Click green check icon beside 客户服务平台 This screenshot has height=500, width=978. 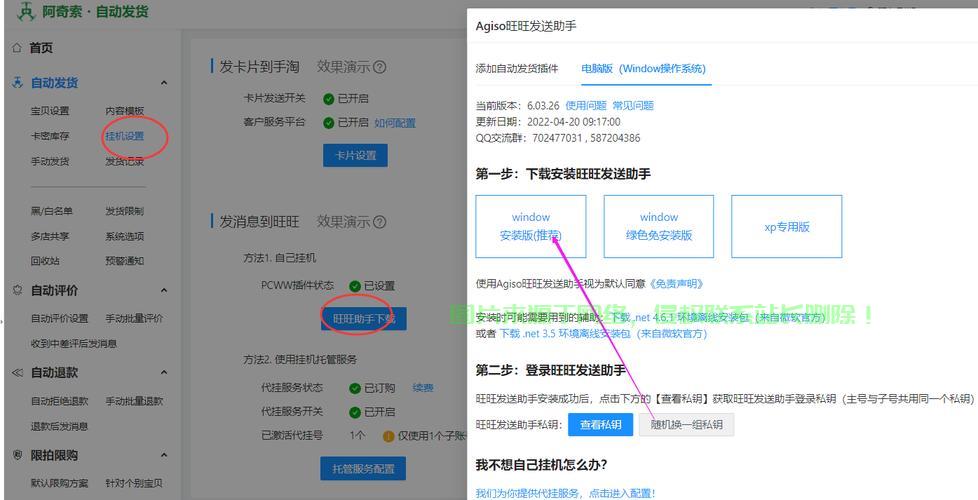pos(329,123)
